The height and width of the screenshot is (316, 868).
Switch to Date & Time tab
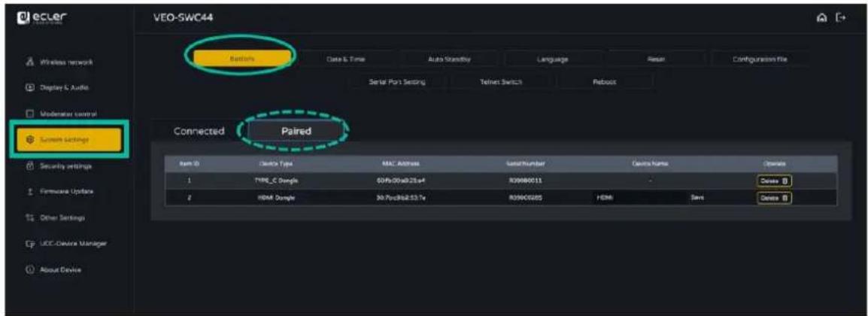[345, 58]
